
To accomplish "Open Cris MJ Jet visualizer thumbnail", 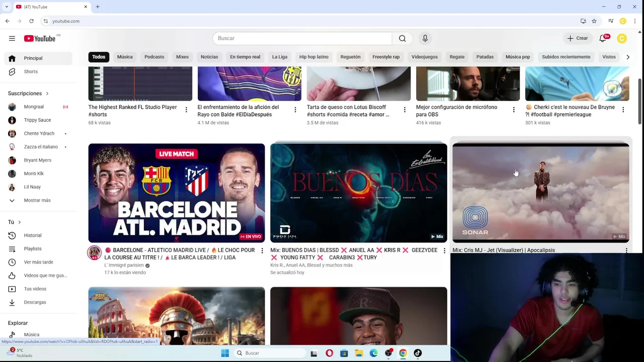I will (x=541, y=193).
